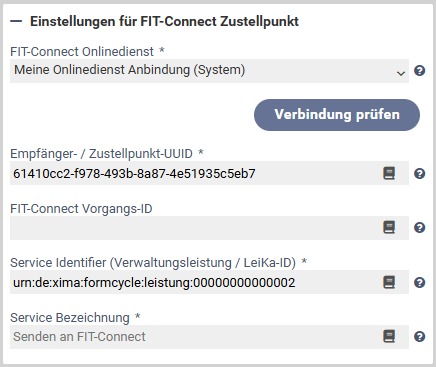The height and width of the screenshot is (367, 436).
Task: Click the Service Bezeichnung input field
Action: click(209, 337)
